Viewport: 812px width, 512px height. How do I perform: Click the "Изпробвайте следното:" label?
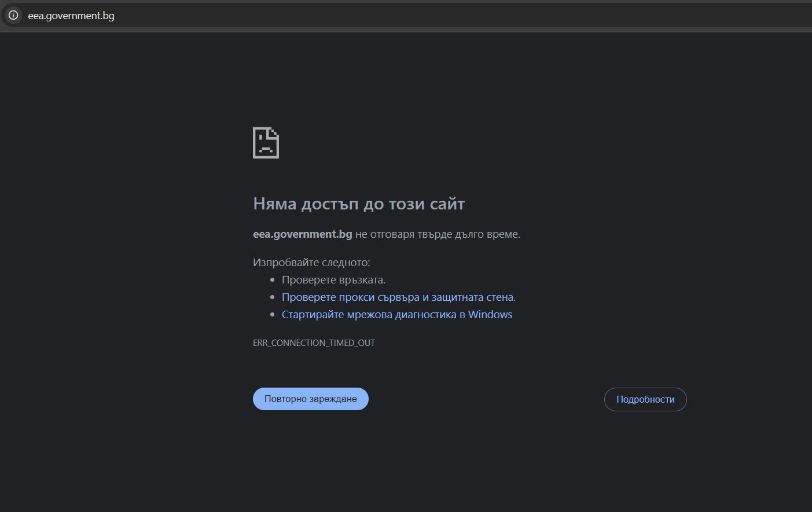pos(311,263)
